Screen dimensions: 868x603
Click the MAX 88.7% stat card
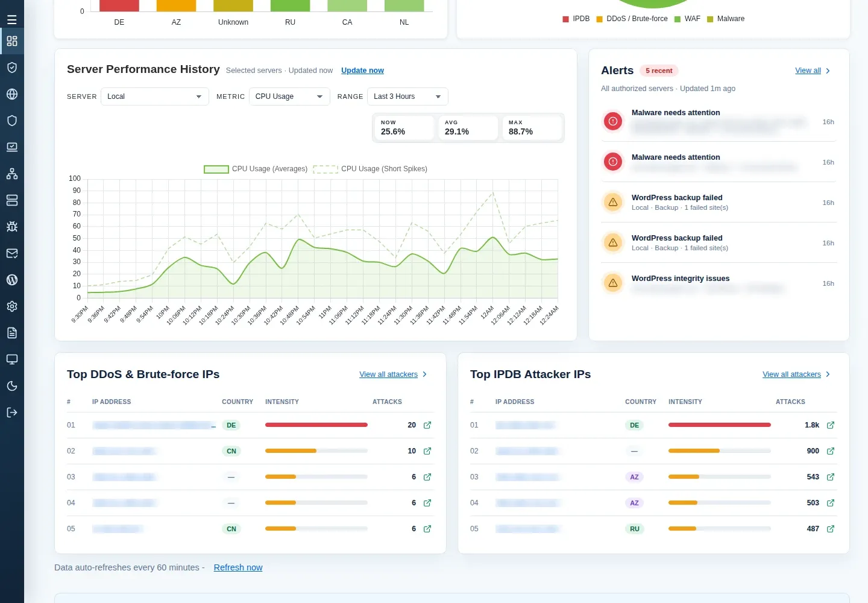click(532, 128)
